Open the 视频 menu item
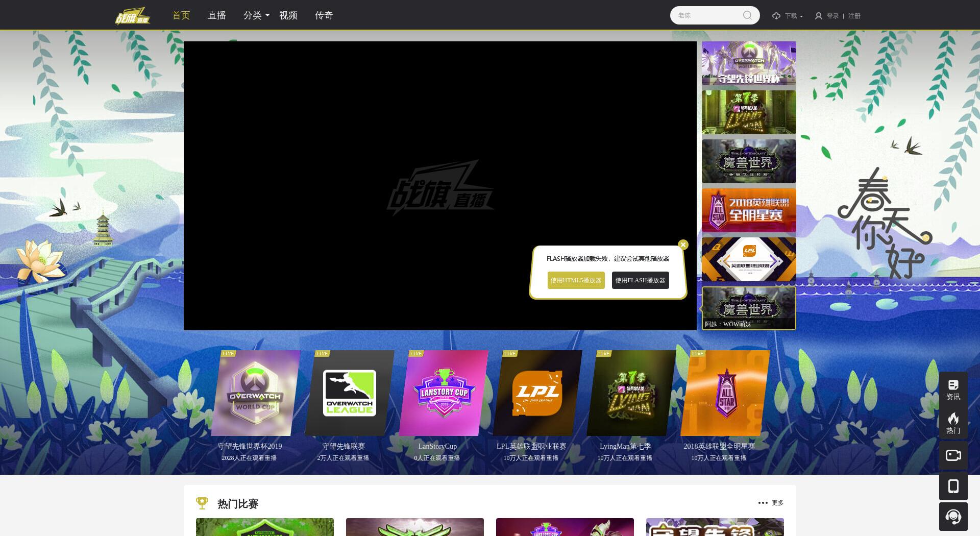 click(288, 15)
